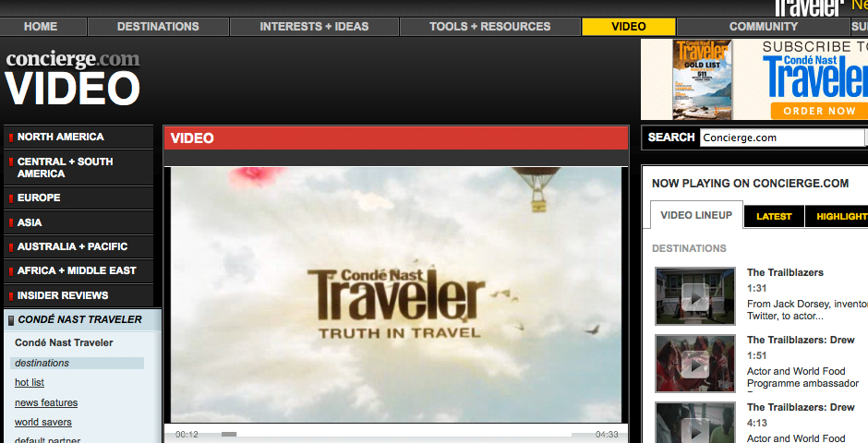This screenshot has height=443, width=868.
Task: Open INSIDER REVIEWS category
Action: [78, 295]
